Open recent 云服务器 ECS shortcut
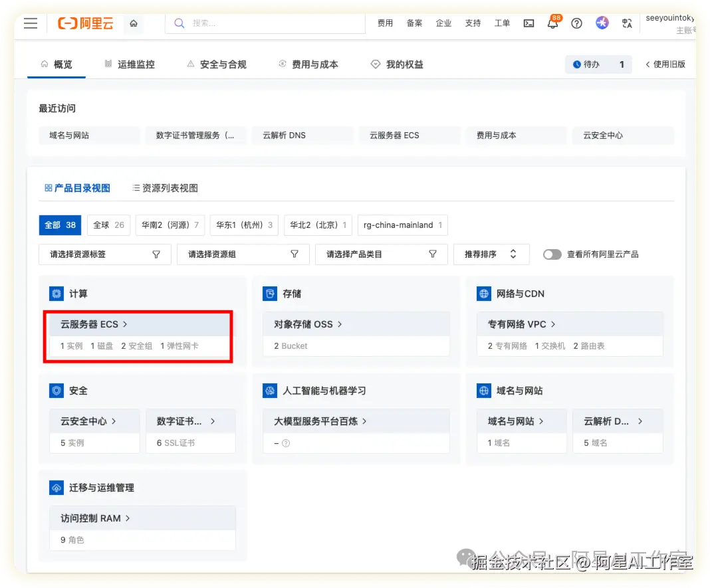The height and width of the screenshot is (588, 710). click(410, 136)
